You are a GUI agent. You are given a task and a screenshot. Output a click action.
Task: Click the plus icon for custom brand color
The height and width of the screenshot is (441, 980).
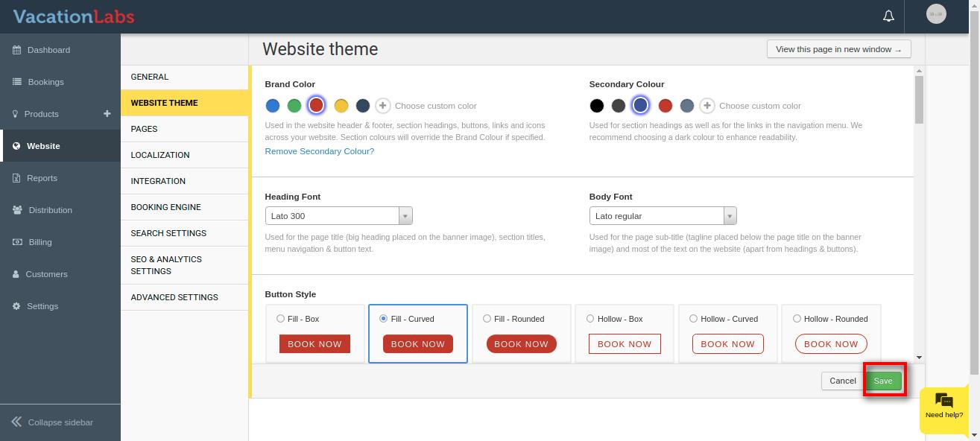[382, 106]
